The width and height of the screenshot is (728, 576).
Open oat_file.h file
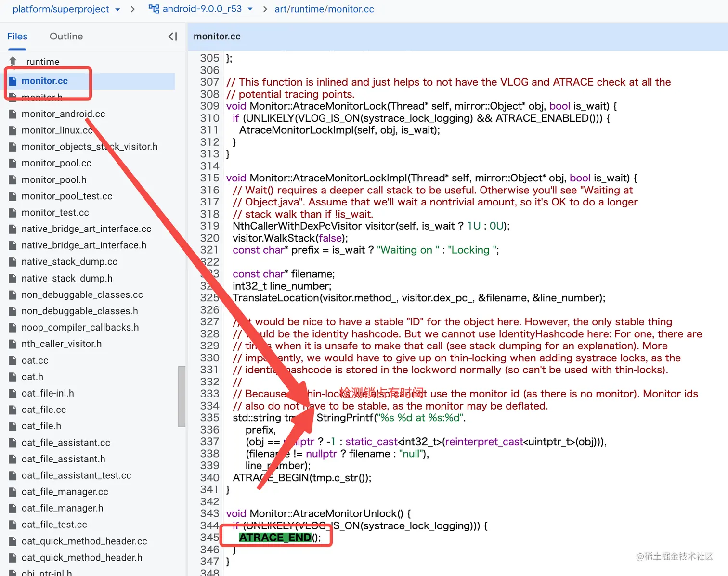coord(41,426)
